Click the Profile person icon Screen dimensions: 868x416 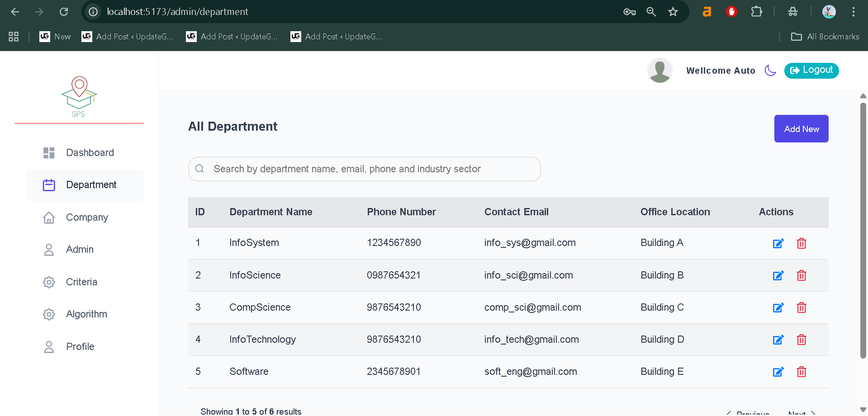(x=48, y=346)
